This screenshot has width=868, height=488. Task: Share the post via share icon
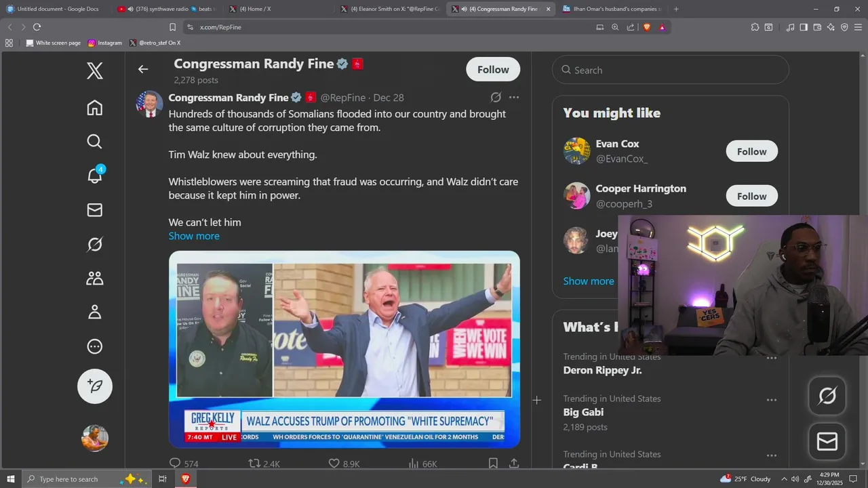tap(514, 464)
